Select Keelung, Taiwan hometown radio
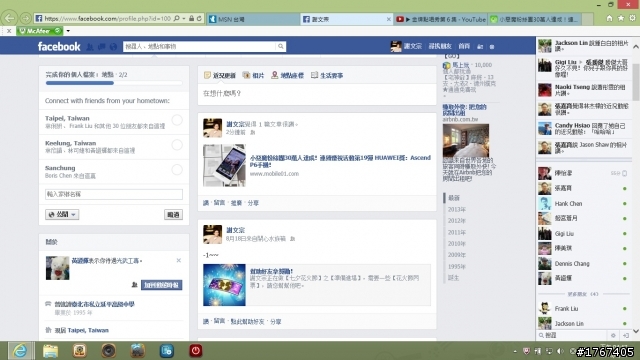The image size is (640, 360). (x=177, y=145)
